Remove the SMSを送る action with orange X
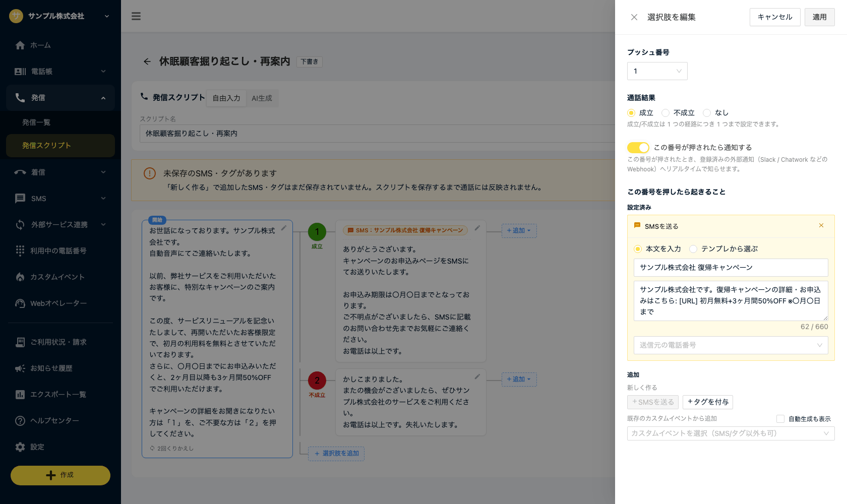847x504 pixels. click(x=821, y=225)
